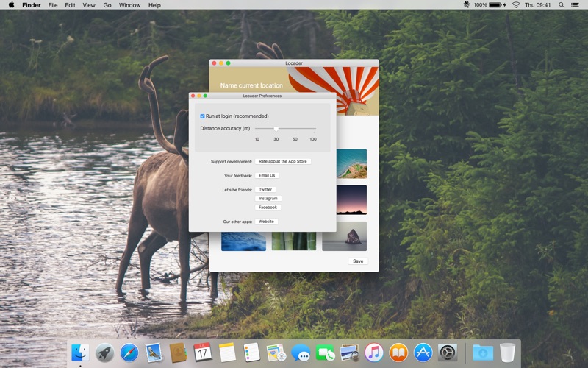Screen dimensions: 588x368
Task: Set distance accuracy slider to 100
Action: tap(313, 129)
